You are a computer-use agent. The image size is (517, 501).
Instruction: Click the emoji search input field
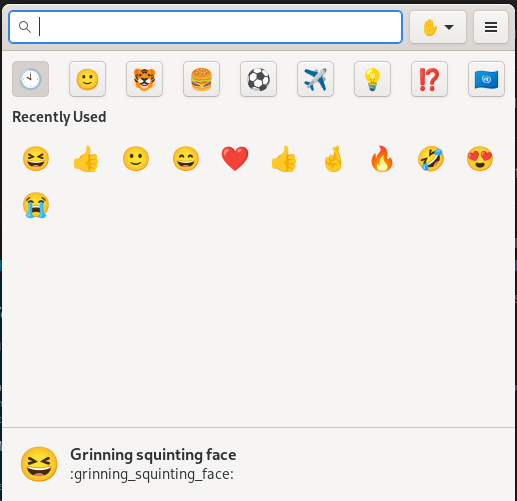click(x=205, y=27)
